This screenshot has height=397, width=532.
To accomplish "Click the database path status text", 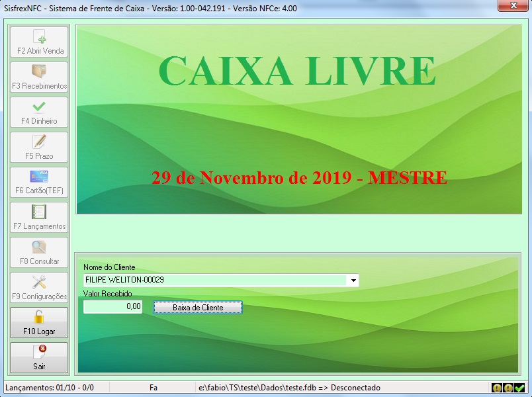I will (x=289, y=388).
